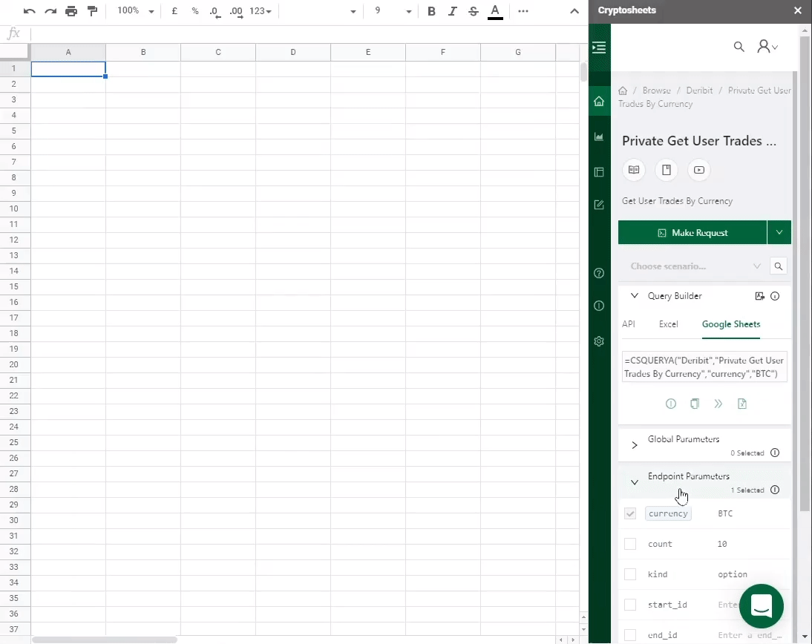
Task: Toggle strikethrough formatting
Action: (474, 11)
